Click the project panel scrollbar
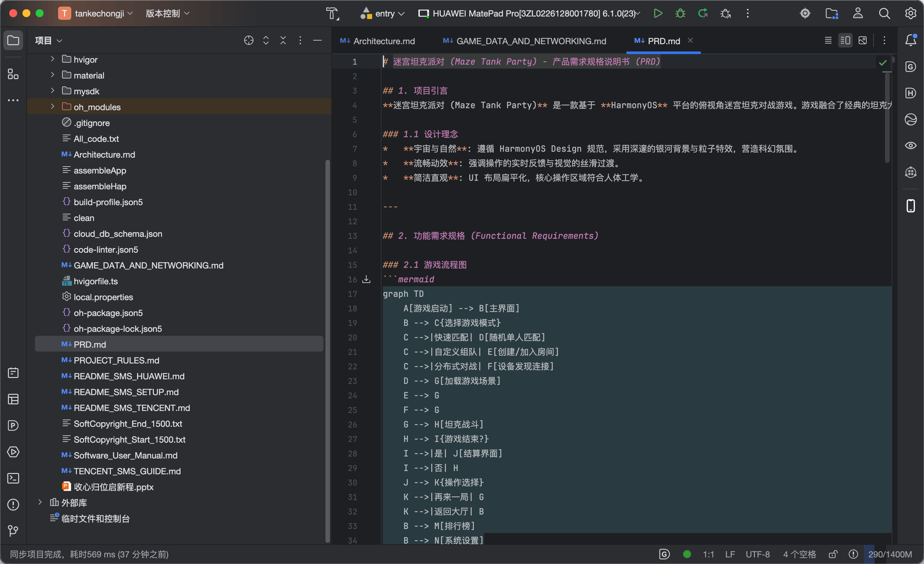This screenshot has width=924, height=564. (x=327, y=351)
